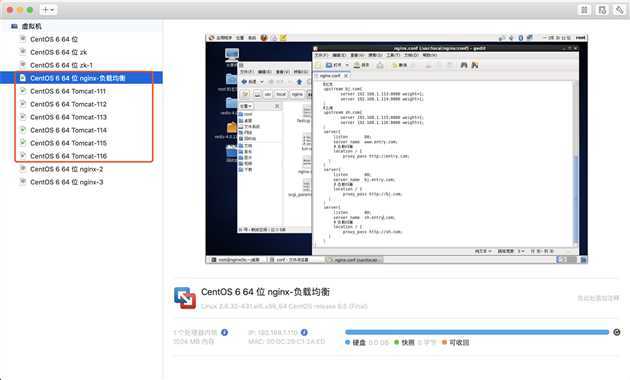Select the VM "CentOS 6 64 位 zk-1"

pos(61,65)
